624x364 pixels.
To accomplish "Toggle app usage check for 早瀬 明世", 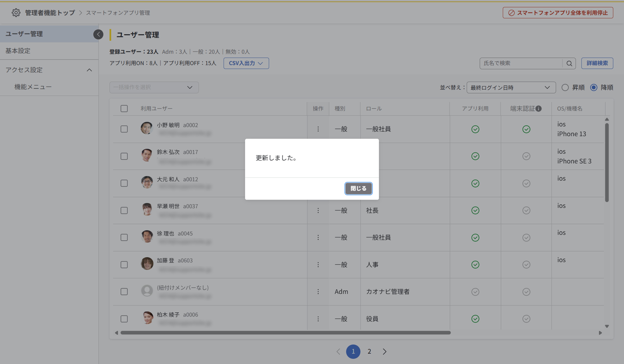I will (475, 210).
